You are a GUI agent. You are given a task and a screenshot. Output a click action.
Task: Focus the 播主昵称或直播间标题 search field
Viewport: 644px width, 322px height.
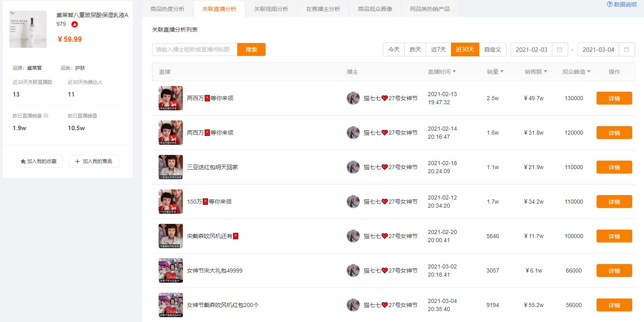[x=195, y=49]
